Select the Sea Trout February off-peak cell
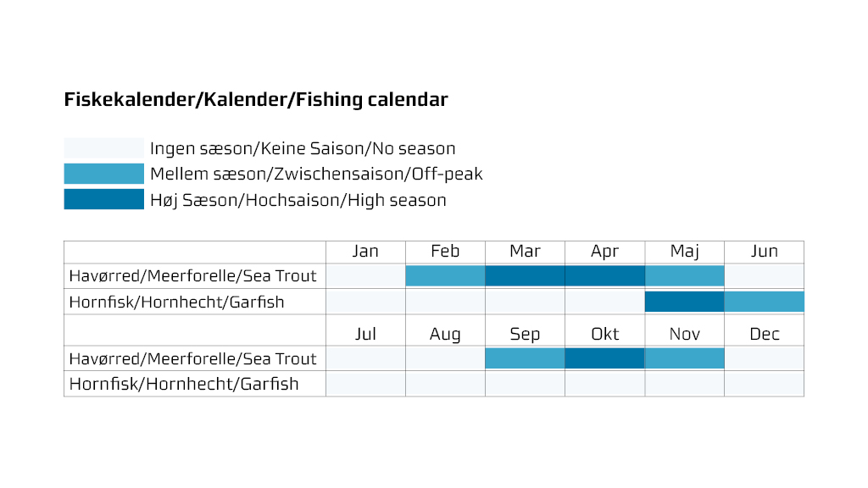The image size is (868, 488). click(446, 275)
